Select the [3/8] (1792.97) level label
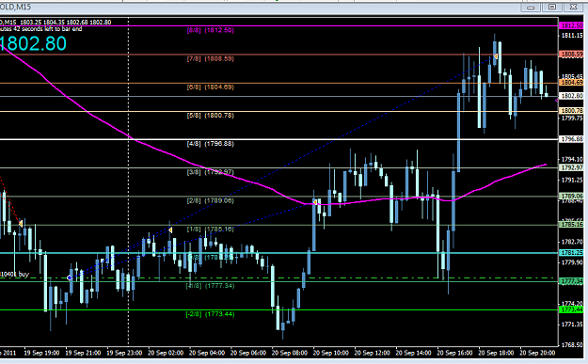The height and width of the screenshot is (364, 588). (x=211, y=172)
